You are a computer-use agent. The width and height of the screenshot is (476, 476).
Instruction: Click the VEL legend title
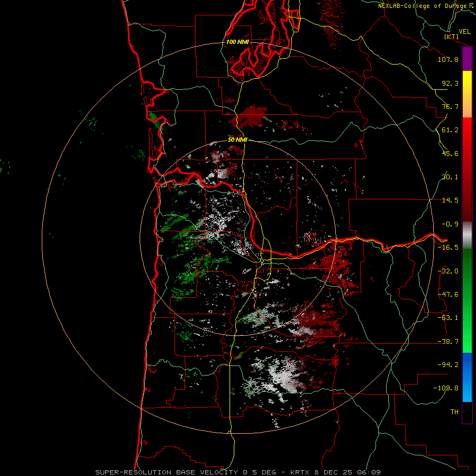click(464, 32)
